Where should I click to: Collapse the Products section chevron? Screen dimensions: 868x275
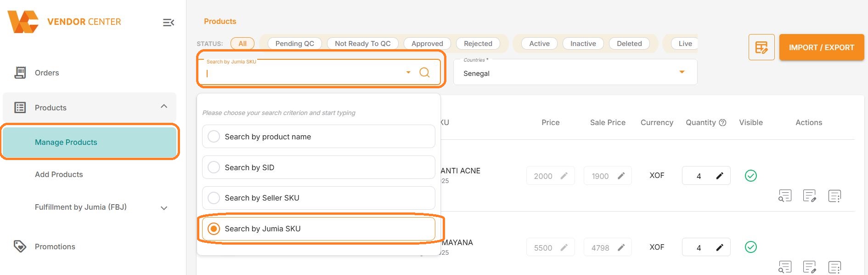click(x=164, y=107)
